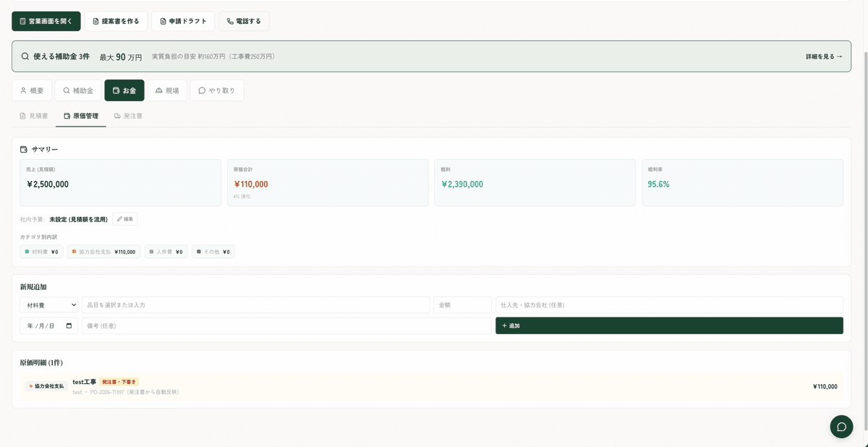This screenshot has height=447, width=868.
Task: Click the ¥110,000 amount in cost row
Action: pyautogui.click(x=825, y=386)
